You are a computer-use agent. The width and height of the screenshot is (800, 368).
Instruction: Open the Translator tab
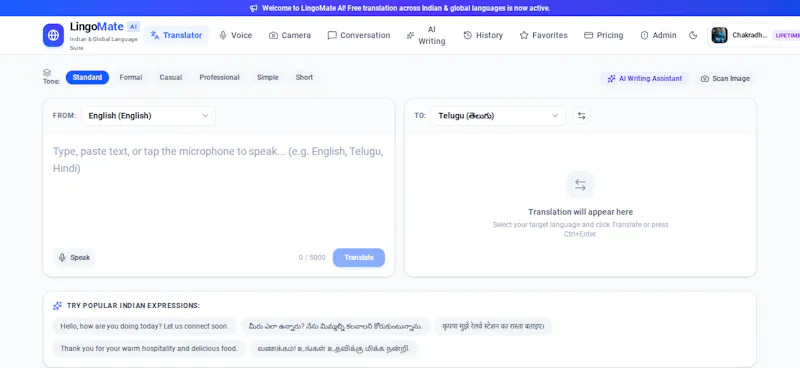(x=176, y=35)
